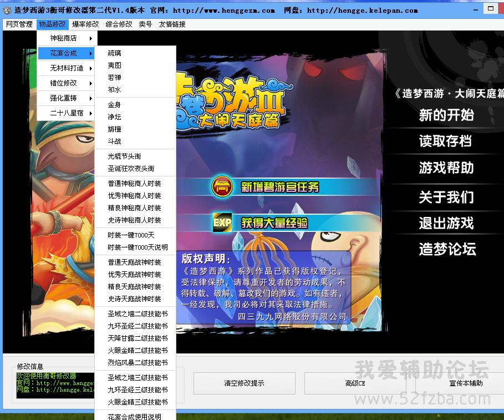The image size is (504, 420).
Task: Click 读取存档 in game menu
Action: 445,141
